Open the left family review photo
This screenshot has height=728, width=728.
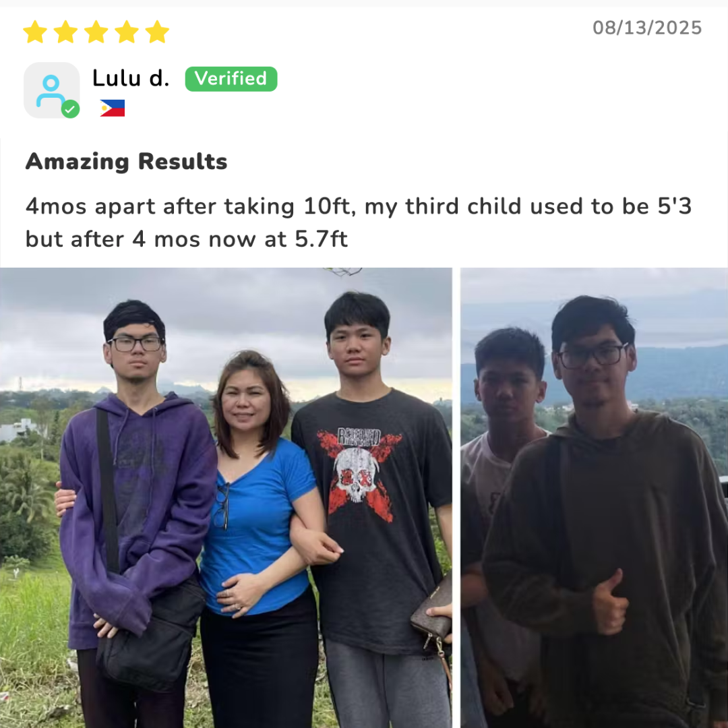(226, 497)
